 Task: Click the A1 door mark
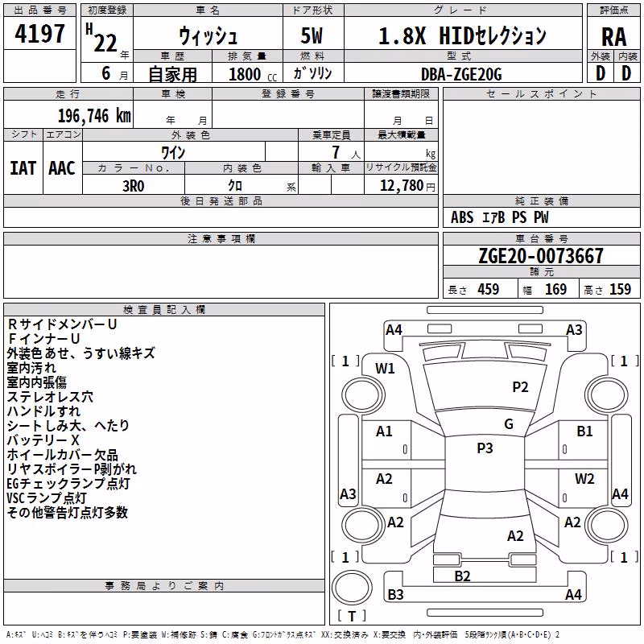384,431
